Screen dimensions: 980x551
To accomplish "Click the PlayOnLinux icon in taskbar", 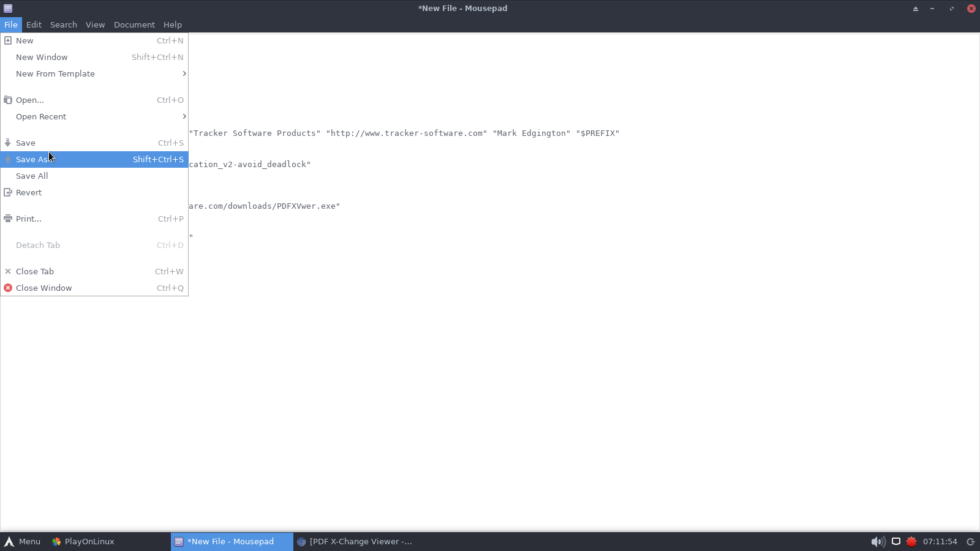I will click(56, 541).
